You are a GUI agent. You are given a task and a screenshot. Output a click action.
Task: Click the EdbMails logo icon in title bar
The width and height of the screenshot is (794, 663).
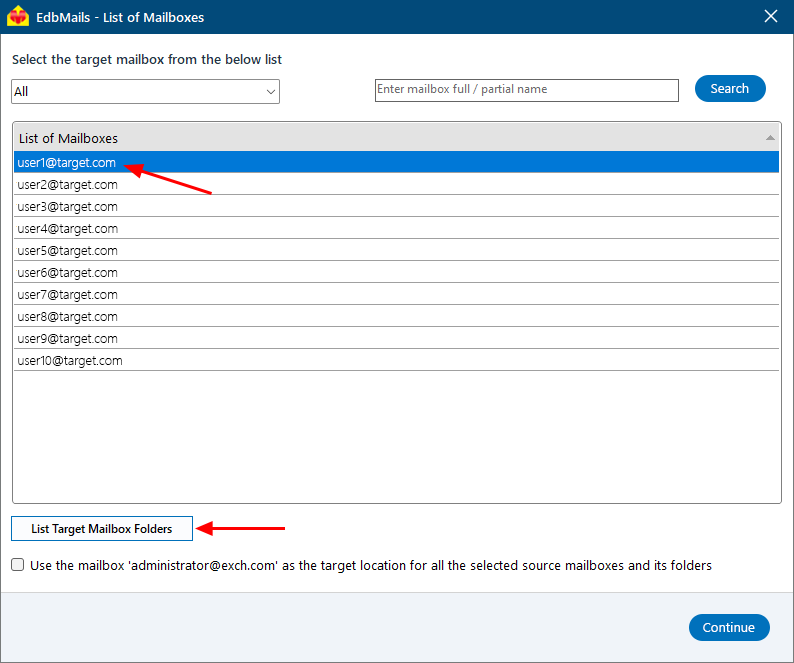18,17
